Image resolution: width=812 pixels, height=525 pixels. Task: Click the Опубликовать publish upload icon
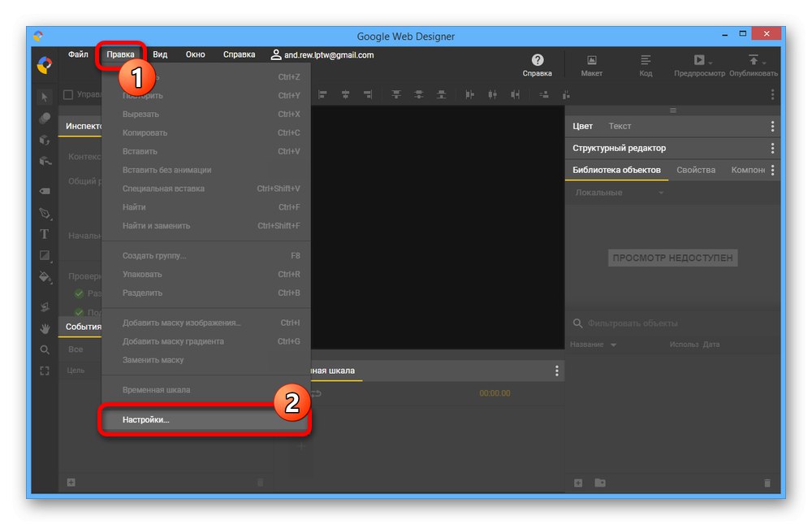(753, 59)
